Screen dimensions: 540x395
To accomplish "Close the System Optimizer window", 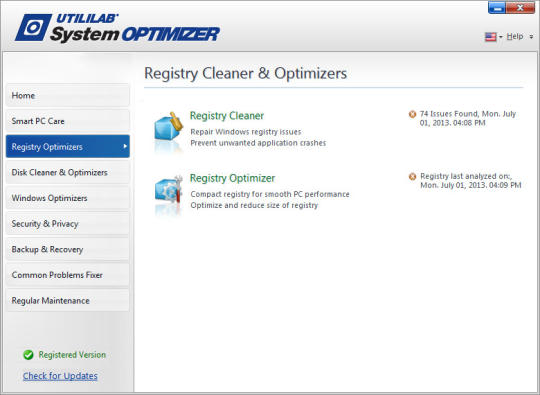I will [x=520, y=7].
